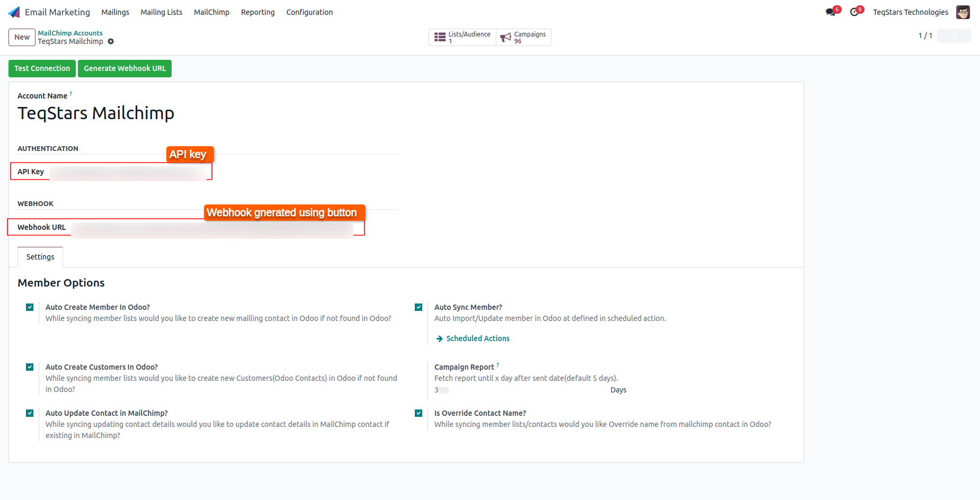Open the Lists/Audience stat button

pyautogui.click(x=462, y=37)
